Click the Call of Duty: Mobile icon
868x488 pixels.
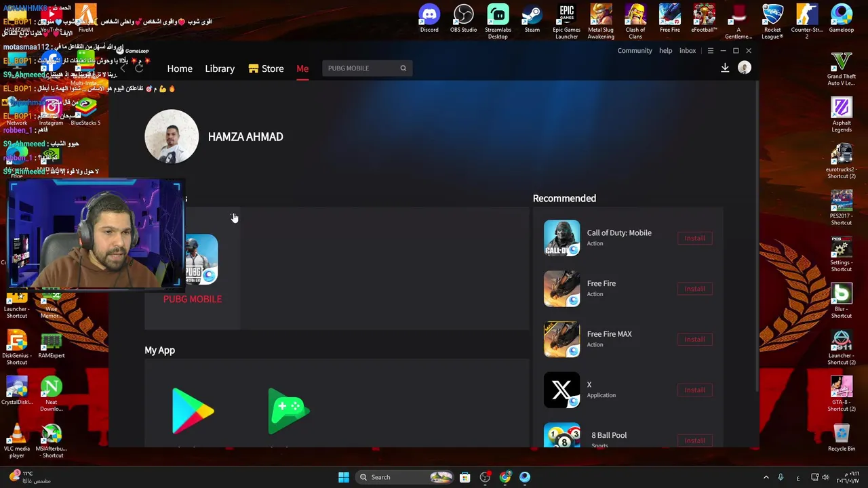pyautogui.click(x=561, y=238)
